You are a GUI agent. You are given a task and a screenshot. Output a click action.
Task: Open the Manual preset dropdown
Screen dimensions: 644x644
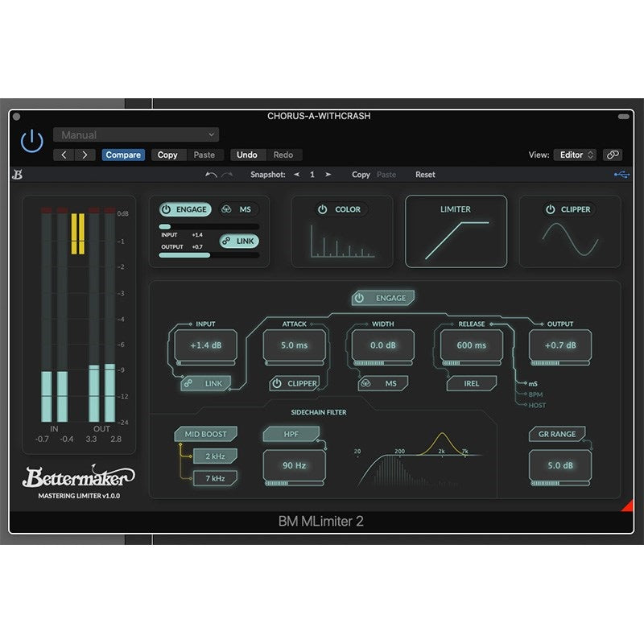(x=136, y=135)
